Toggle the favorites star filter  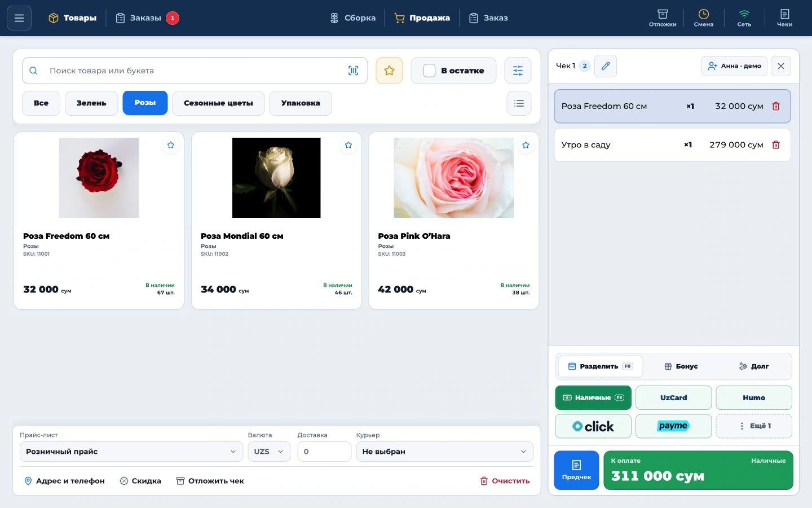pos(389,71)
